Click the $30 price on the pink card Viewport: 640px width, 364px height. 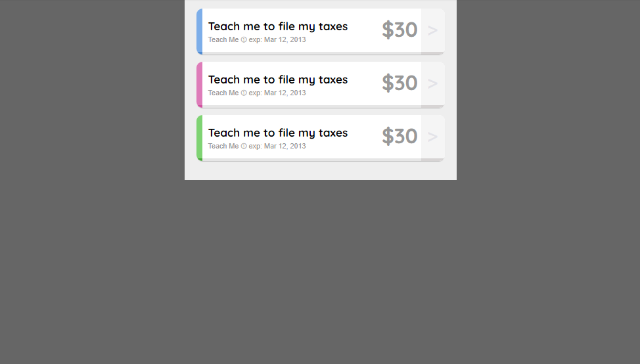tap(400, 83)
